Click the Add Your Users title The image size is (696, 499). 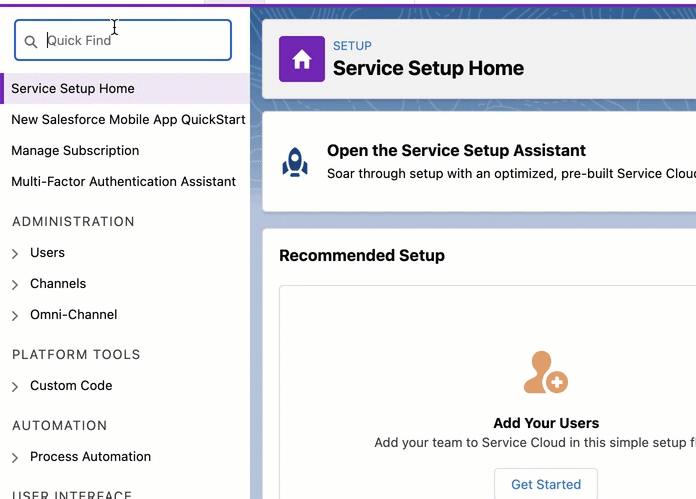click(x=546, y=423)
